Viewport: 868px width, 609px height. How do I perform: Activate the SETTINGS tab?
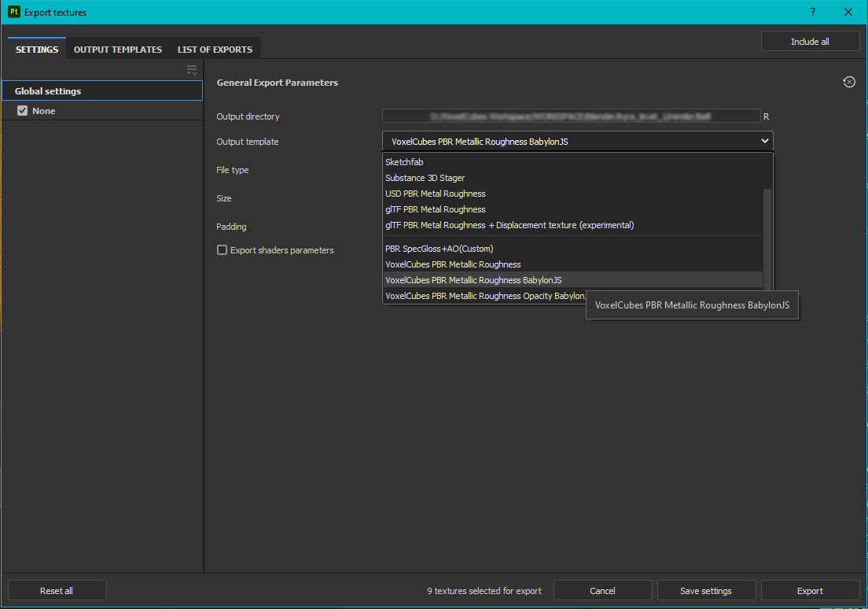[x=36, y=49]
